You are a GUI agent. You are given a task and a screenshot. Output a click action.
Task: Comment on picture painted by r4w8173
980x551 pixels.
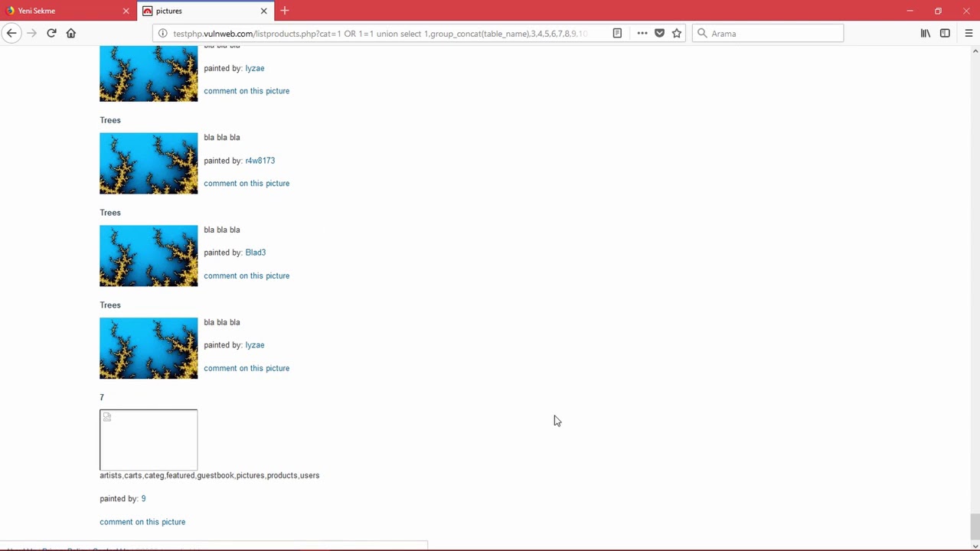[247, 184]
